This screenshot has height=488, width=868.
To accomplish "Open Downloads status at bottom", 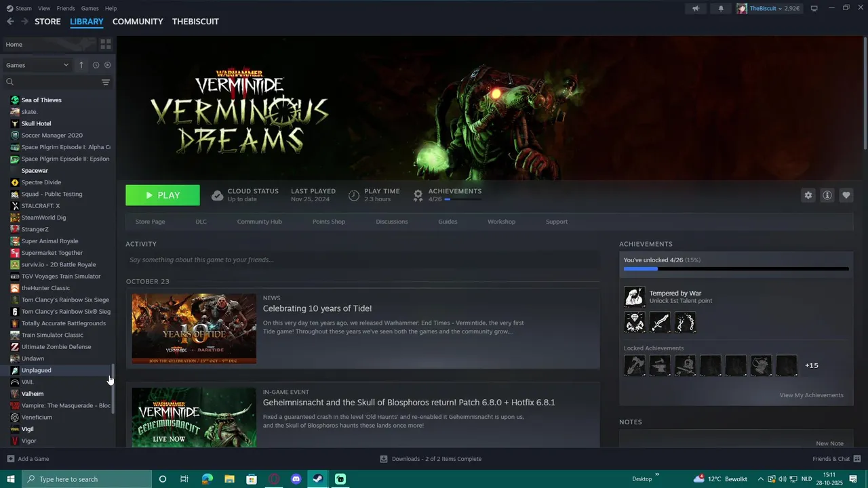I will pos(431,459).
